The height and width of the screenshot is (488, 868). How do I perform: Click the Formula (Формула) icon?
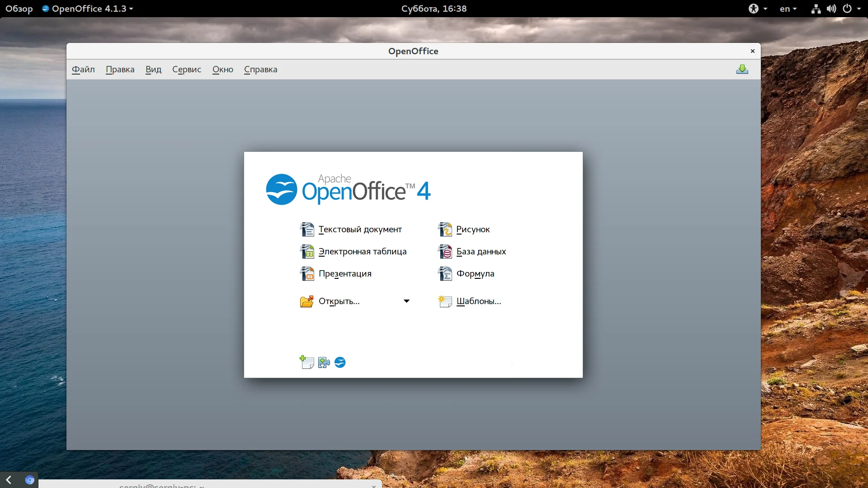pos(445,274)
